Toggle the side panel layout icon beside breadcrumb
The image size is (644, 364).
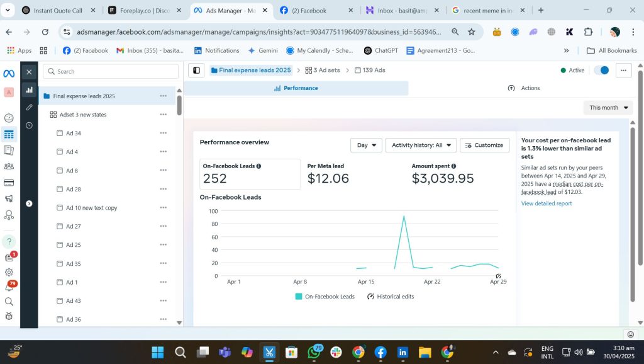pos(197,71)
